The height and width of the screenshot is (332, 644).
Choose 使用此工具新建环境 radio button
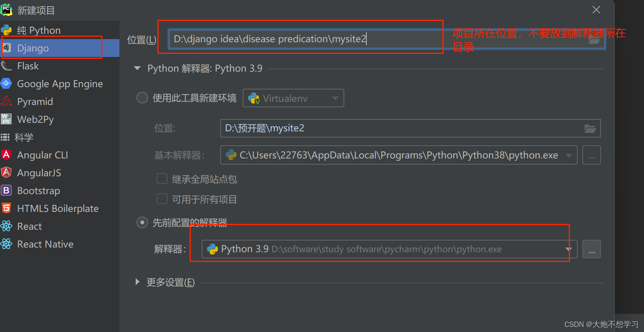pyautogui.click(x=142, y=98)
